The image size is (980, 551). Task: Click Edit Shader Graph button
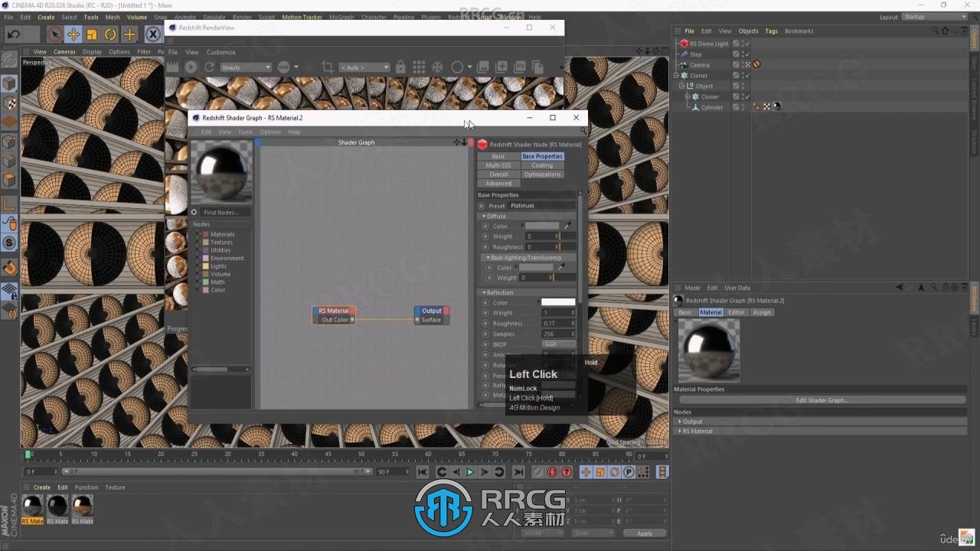[x=822, y=400]
